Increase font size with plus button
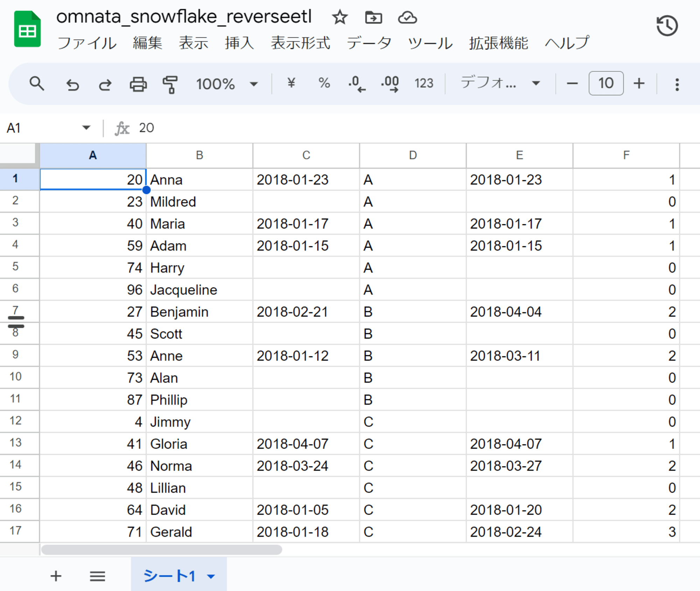The image size is (700, 591). [x=639, y=83]
